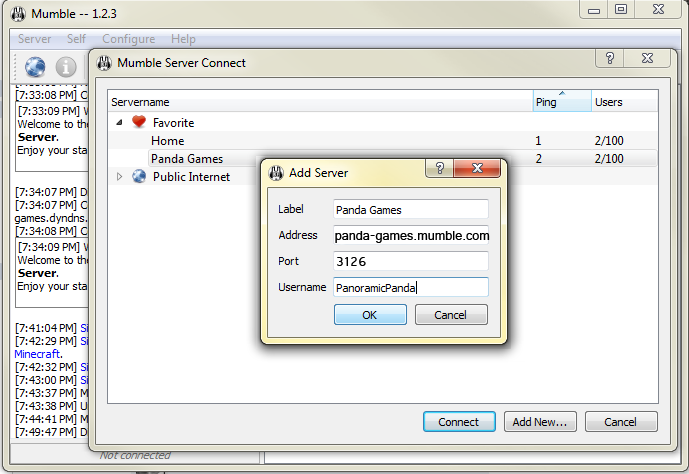689x474 pixels.
Task: Click the Add Server help question mark button
Action: pos(439,168)
